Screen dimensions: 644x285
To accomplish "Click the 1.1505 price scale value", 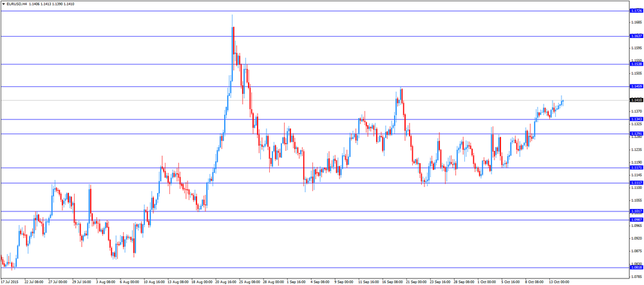I will pos(636,74).
